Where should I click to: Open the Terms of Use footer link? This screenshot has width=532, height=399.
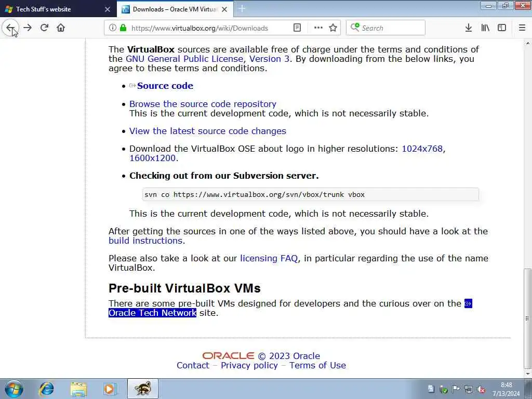pos(317,365)
